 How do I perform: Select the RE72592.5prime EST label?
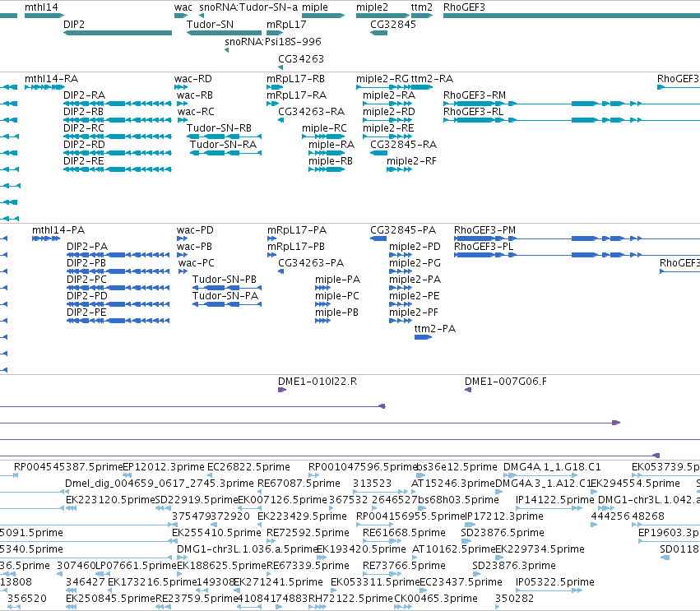tap(308, 533)
